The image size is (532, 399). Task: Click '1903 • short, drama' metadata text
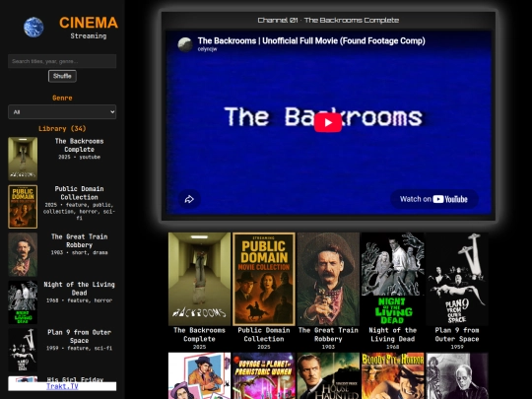tap(79, 252)
